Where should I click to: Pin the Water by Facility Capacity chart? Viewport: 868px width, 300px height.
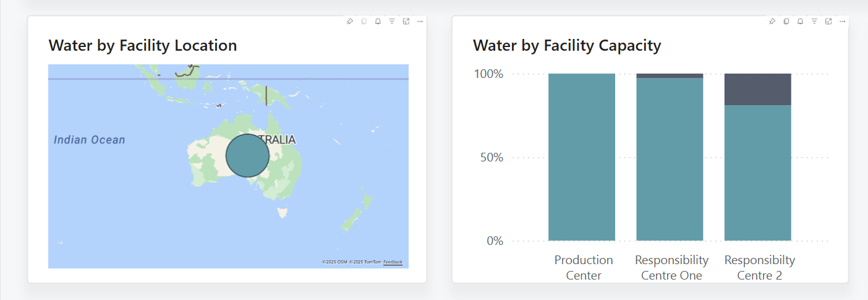[772, 22]
